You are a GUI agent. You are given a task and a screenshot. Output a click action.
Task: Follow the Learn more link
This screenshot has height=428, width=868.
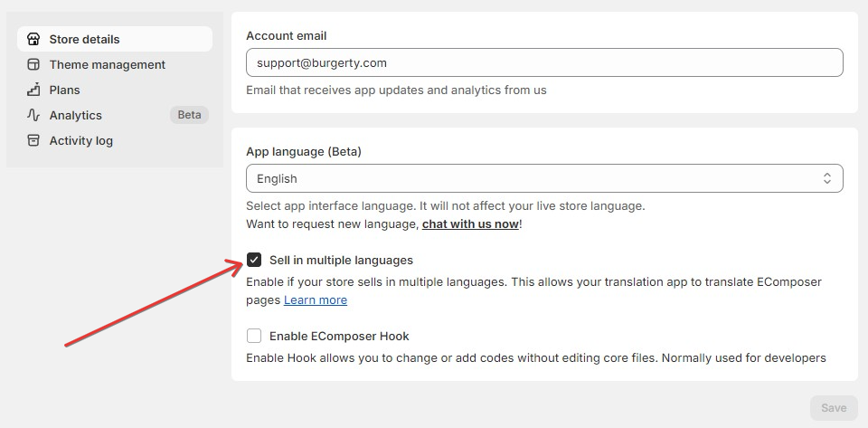click(x=315, y=300)
